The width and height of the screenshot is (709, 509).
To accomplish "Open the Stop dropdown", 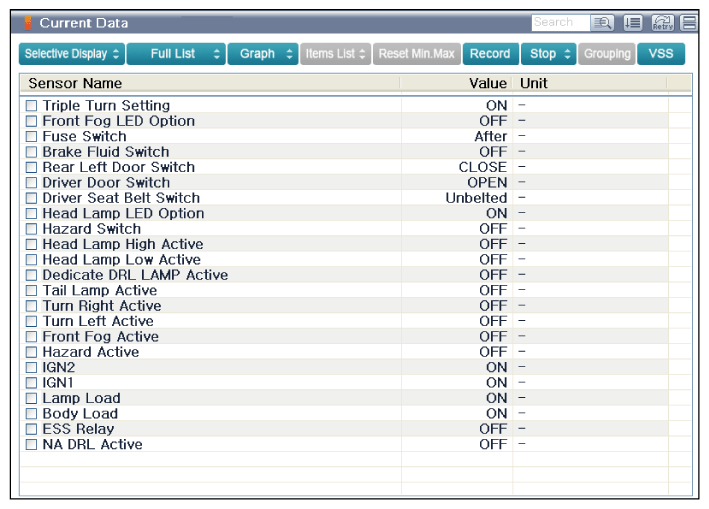I will tap(548, 54).
